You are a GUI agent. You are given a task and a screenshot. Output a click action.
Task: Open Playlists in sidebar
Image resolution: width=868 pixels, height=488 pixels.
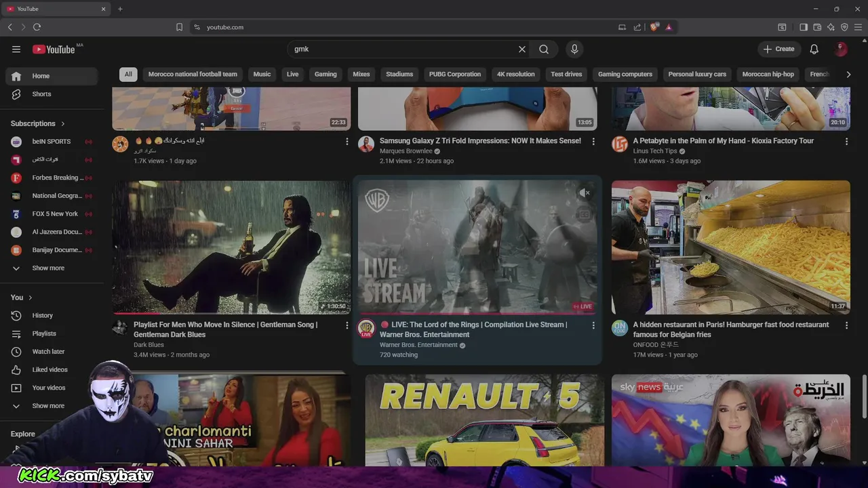pyautogui.click(x=52, y=333)
